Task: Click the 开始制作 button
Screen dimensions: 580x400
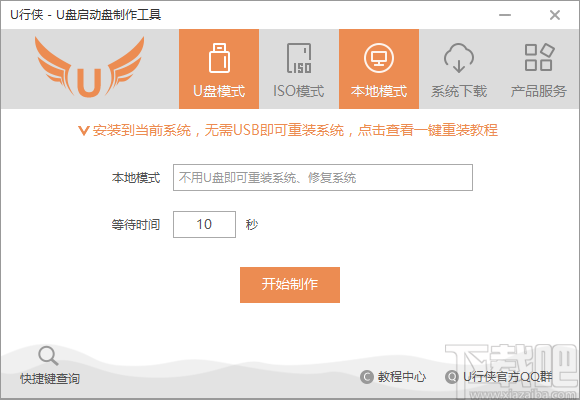Action: pos(290,285)
